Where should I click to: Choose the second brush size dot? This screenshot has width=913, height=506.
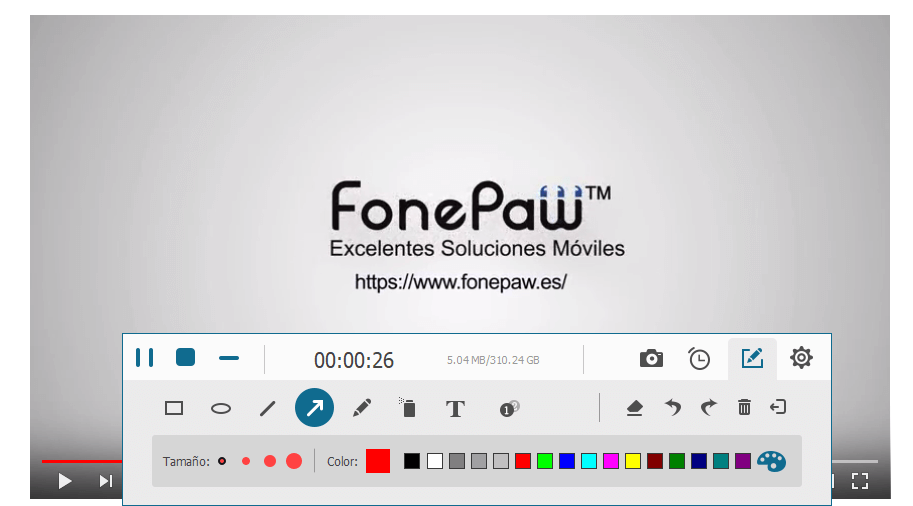click(246, 461)
